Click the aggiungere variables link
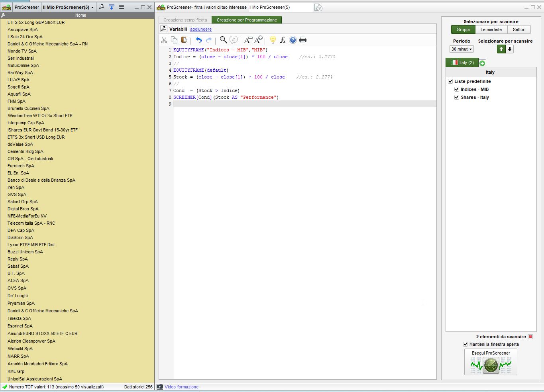The height and width of the screenshot is (392, 544). (x=201, y=29)
